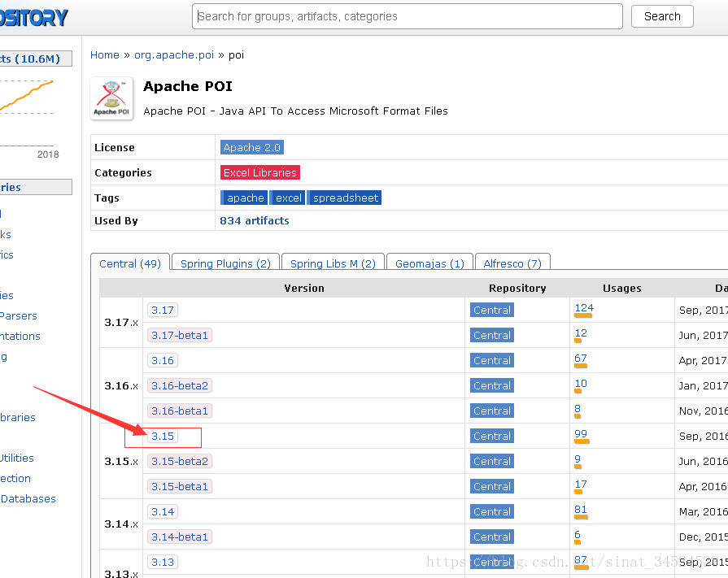728x578 pixels.
Task: Open version 3.15-beta2
Action: (180, 461)
